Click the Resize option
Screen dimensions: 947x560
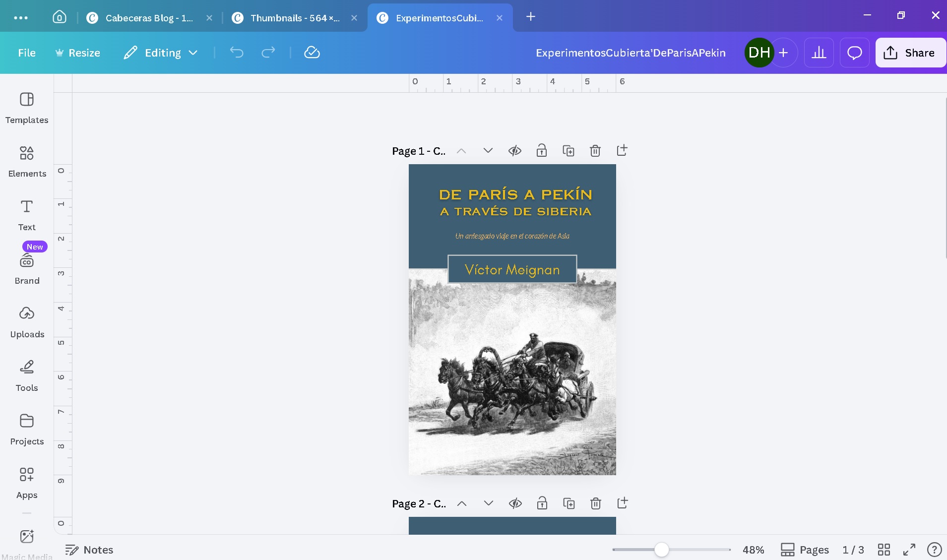77,53
